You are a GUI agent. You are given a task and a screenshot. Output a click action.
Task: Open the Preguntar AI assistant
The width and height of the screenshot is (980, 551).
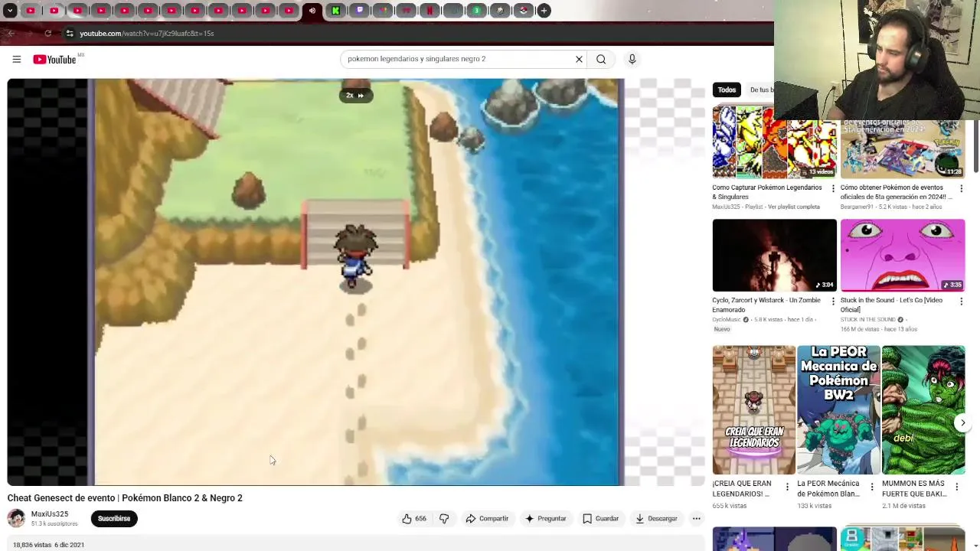click(545, 518)
